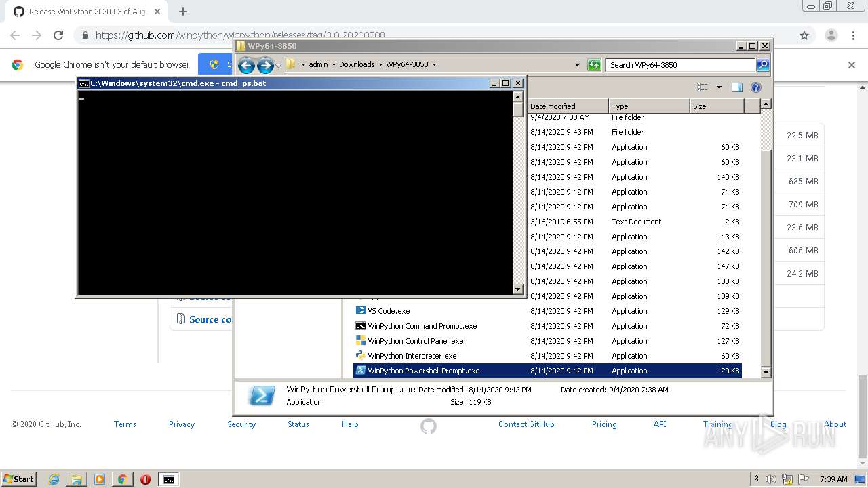Bookmark this page with the star icon
This screenshot has height=488, width=868.
coord(804,35)
